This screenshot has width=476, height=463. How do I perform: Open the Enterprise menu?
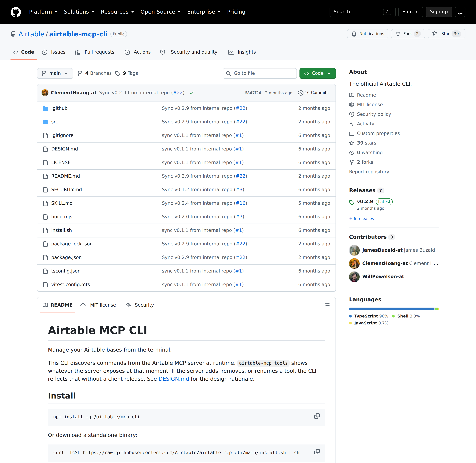point(204,12)
